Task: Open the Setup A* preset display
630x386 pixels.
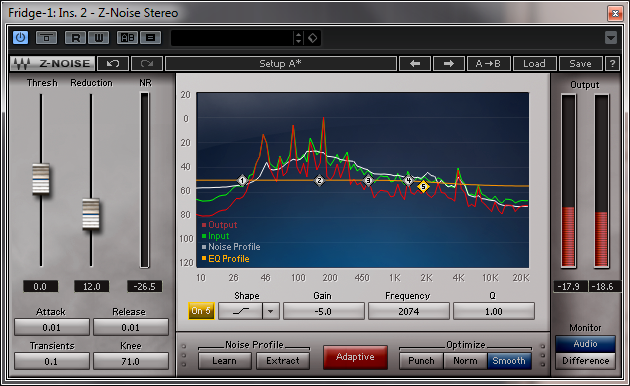Action: point(281,63)
